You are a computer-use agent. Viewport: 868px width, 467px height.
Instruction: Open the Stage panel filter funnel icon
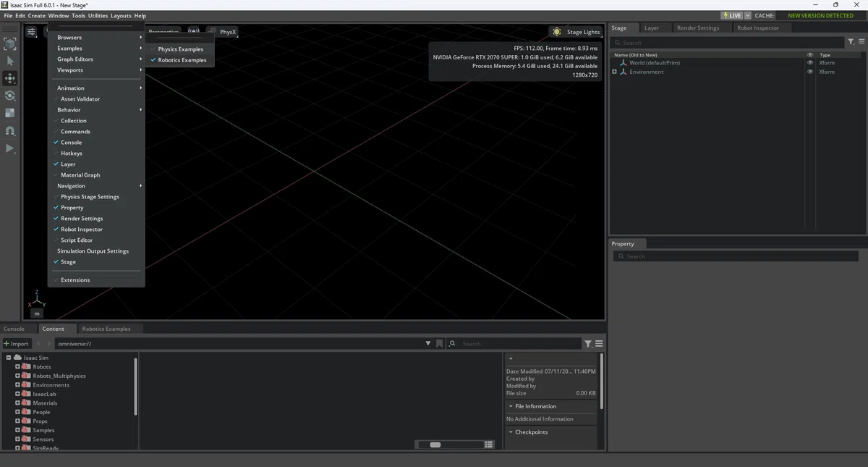(851, 42)
